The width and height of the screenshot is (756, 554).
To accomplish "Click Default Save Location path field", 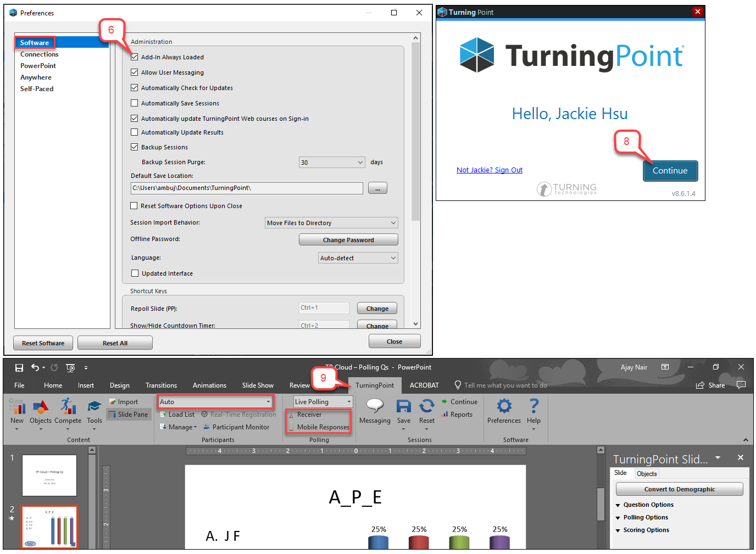I will point(247,188).
